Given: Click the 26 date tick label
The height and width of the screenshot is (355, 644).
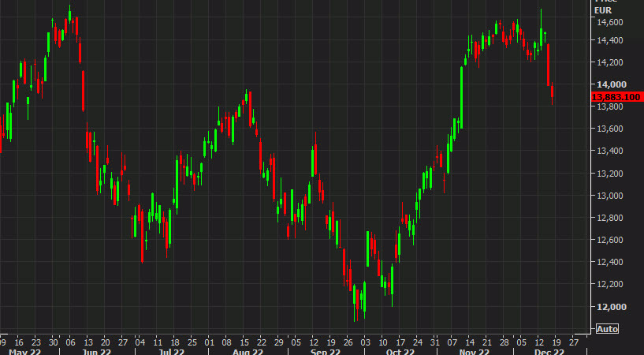Looking at the screenshot, I should [x=348, y=342].
